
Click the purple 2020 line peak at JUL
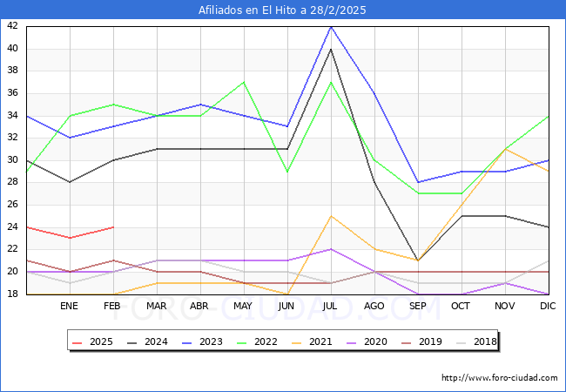coord(331,249)
